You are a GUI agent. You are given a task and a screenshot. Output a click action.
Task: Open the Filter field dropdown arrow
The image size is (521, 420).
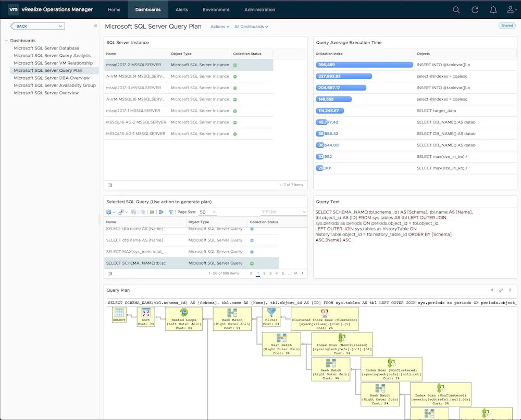[x=304, y=212]
